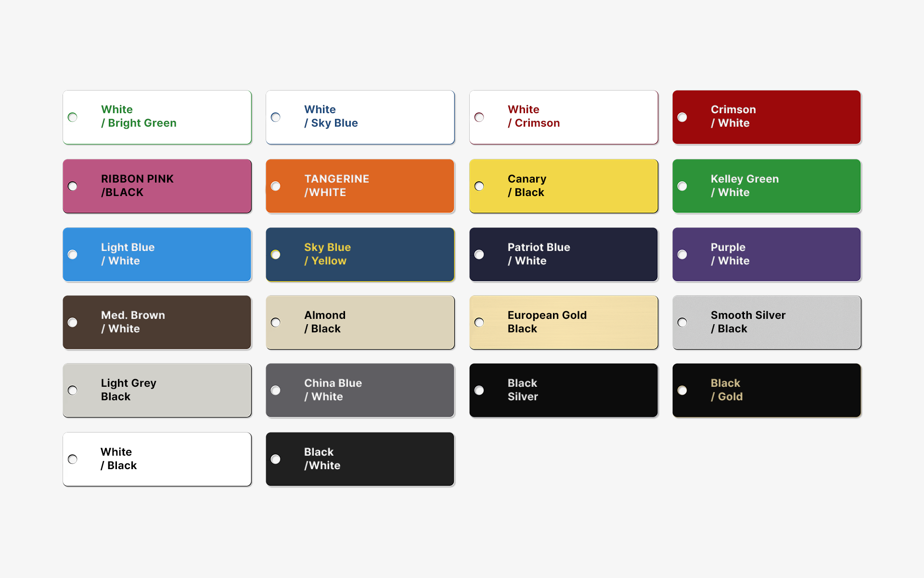
Task: Pick the Kelley Green / White option
Action: (x=767, y=186)
